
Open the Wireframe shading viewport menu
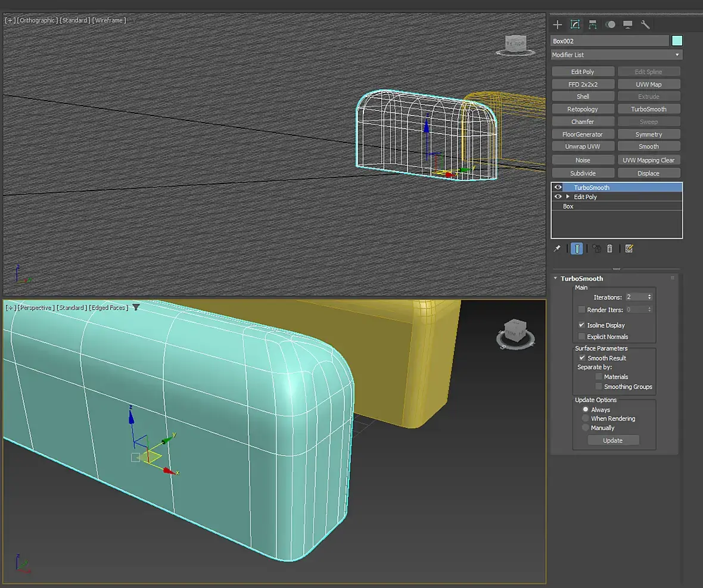pos(109,20)
